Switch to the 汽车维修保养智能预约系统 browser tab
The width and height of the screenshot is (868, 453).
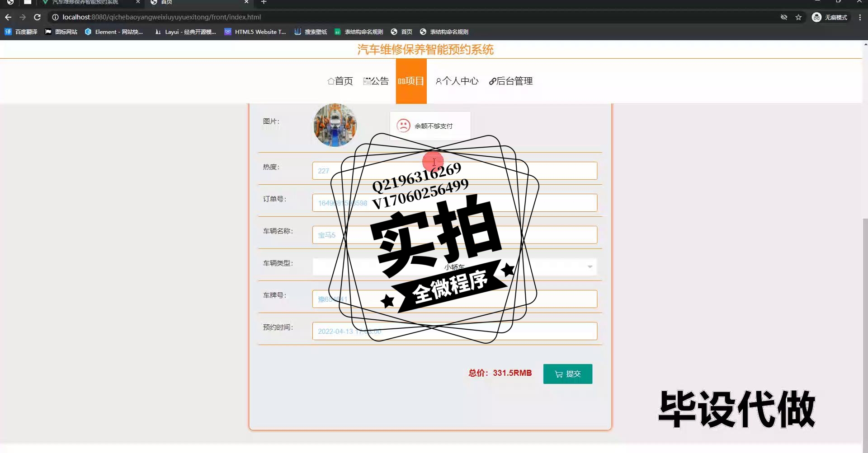[x=90, y=2]
